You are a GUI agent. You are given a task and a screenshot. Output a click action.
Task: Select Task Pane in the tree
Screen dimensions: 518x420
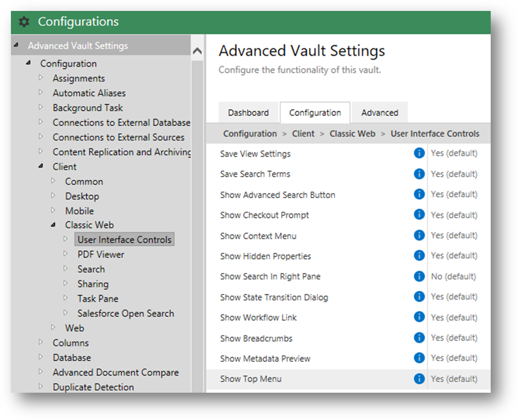coord(98,298)
